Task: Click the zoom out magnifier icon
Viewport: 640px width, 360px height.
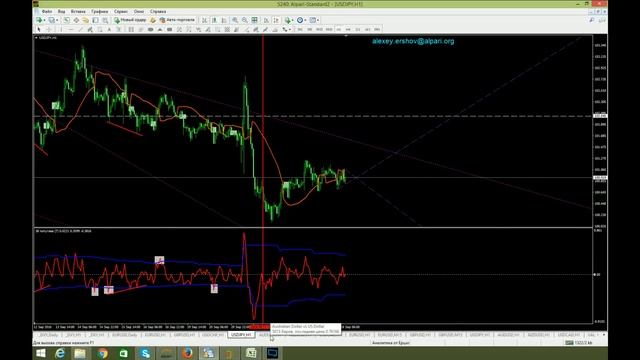Action: coord(244,20)
